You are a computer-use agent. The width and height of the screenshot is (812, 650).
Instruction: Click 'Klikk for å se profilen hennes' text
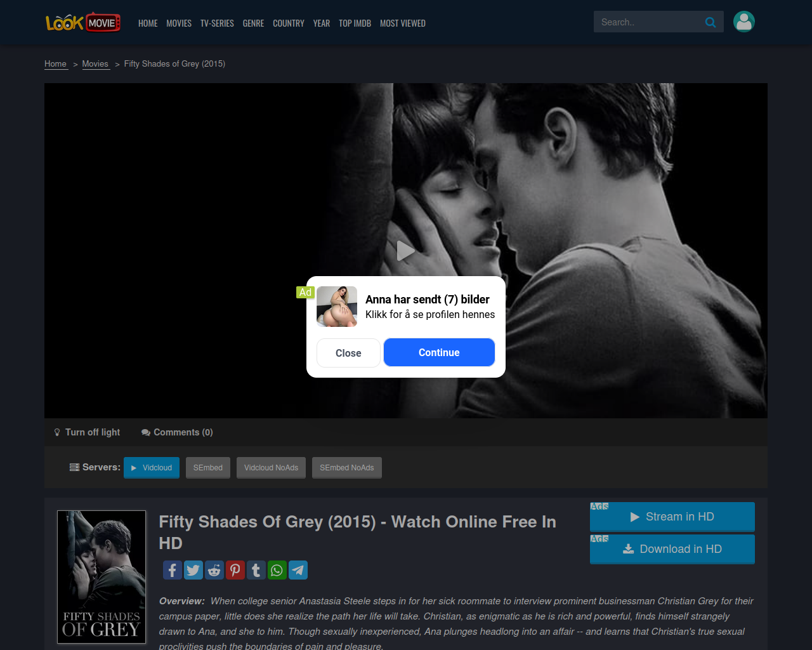[x=430, y=315]
